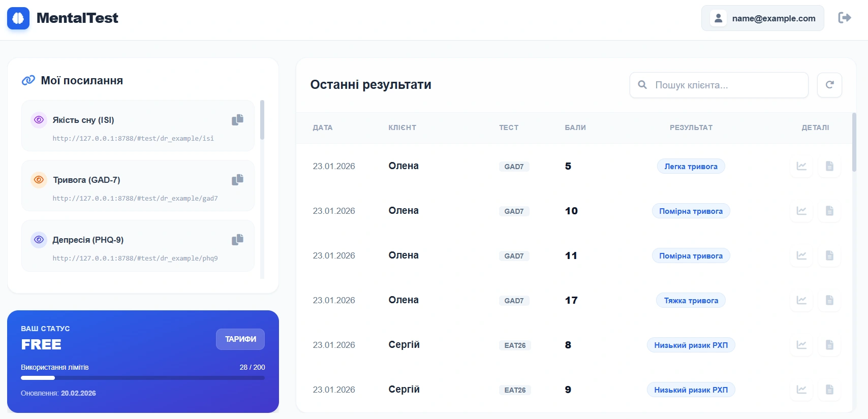The width and height of the screenshot is (868, 419).
Task: Click the ДЕТАЛІ column header
Action: click(x=815, y=127)
